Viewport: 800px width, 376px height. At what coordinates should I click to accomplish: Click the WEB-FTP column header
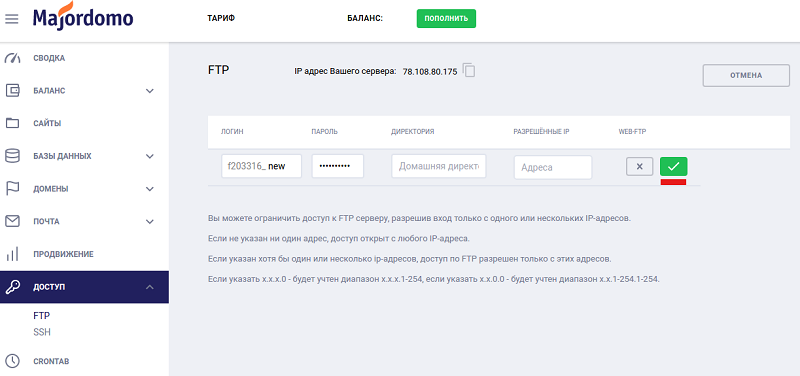[632, 132]
